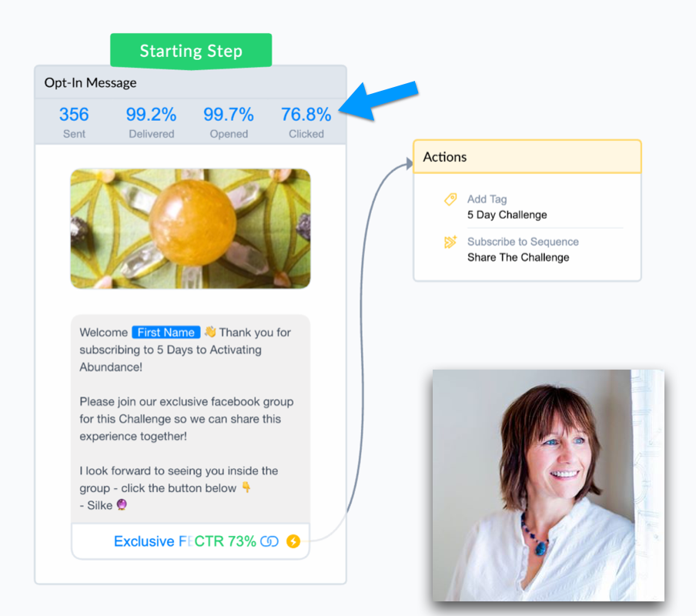Open the 76.8% Clicked statistic
This screenshot has height=616, width=696.
click(x=306, y=122)
